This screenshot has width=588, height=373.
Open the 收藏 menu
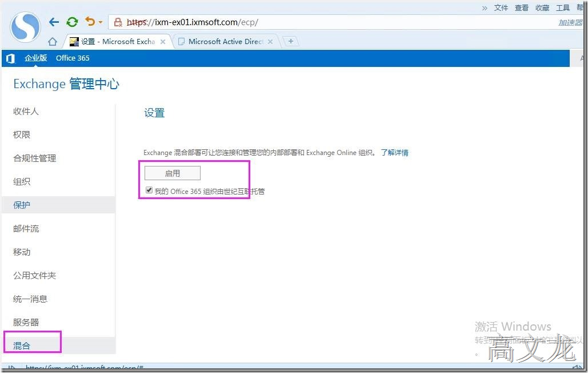(x=542, y=8)
